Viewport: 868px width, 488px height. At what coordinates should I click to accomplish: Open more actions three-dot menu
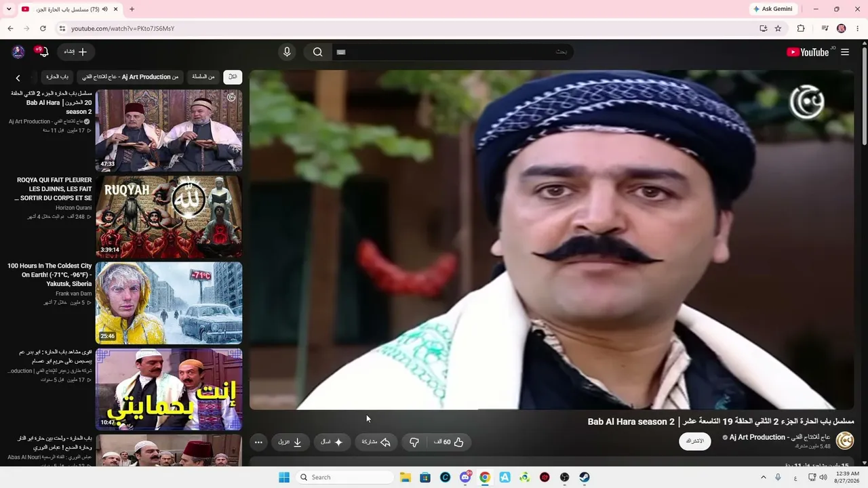[x=258, y=442]
